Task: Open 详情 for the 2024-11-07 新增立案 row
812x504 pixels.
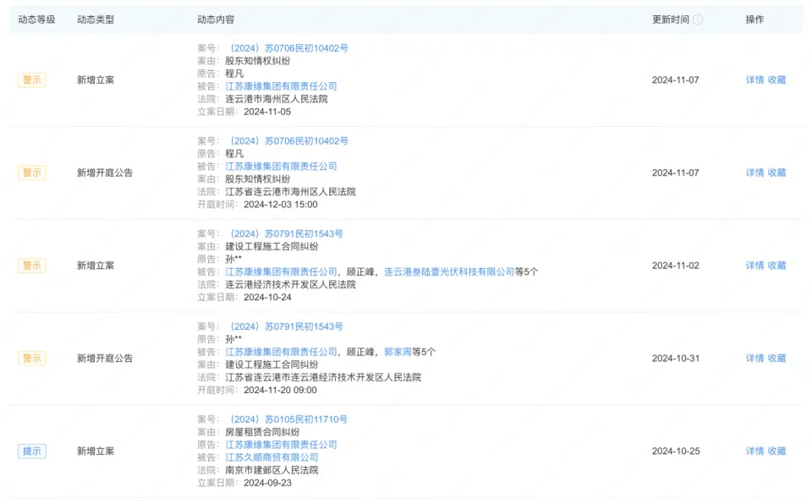Action: [x=754, y=79]
